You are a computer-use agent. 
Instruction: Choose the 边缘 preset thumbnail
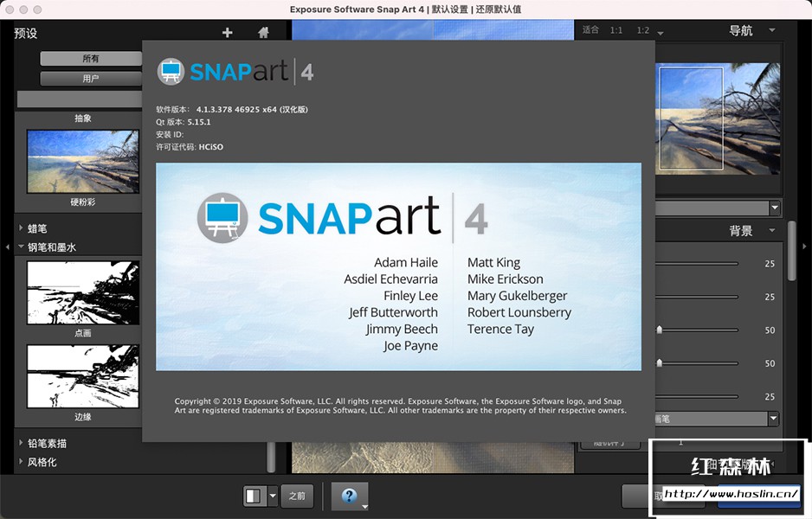[x=83, y=376]
